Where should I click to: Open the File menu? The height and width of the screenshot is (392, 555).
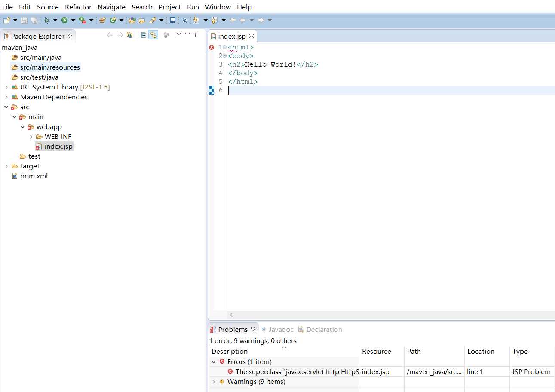click(x=7, y=7)
